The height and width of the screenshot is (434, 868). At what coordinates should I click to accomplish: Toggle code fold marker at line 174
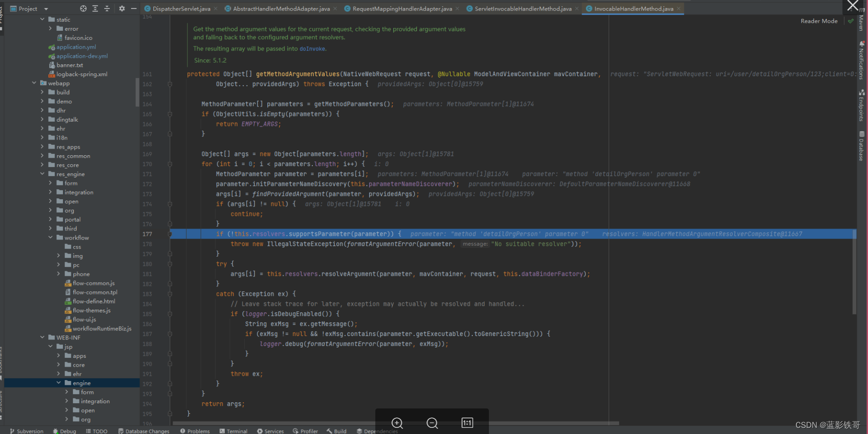click(169, 204)
